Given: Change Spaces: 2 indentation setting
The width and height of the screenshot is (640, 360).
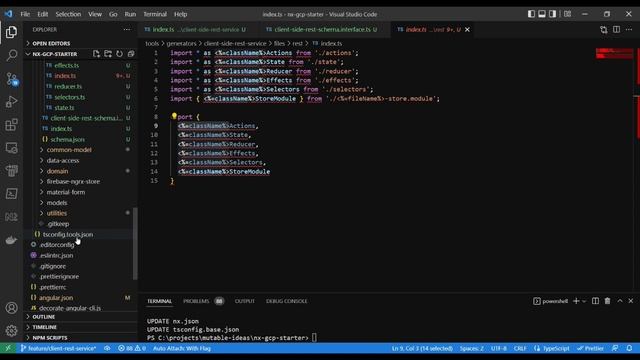Looking at the screenshot, I should tap(471, 348).
